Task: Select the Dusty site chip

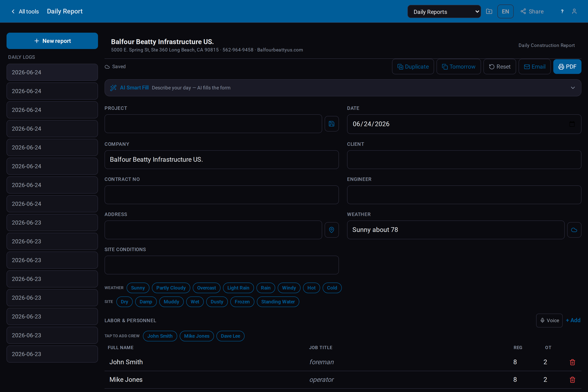Action: [x=217, y=302]
